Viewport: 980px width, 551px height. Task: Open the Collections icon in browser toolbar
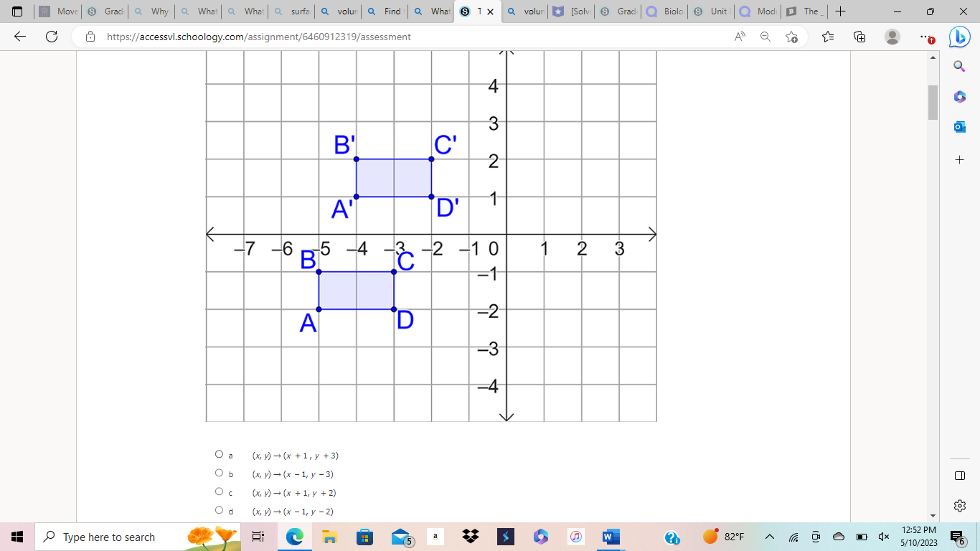click(x=859, y=37)
